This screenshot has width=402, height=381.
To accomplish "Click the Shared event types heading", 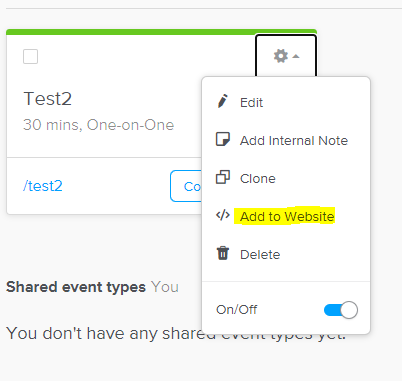I will [x=76, y=287].
